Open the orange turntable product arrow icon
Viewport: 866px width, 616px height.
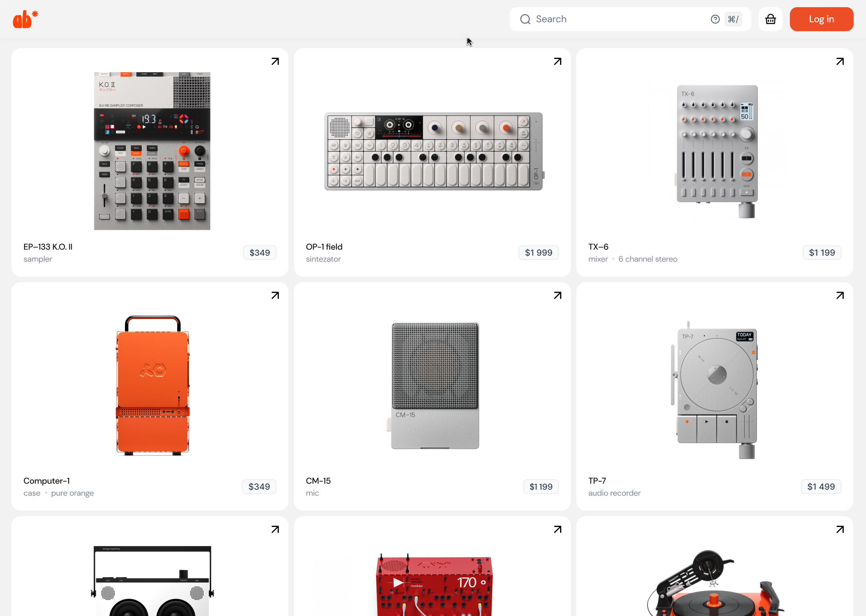[x=840, y=529]
